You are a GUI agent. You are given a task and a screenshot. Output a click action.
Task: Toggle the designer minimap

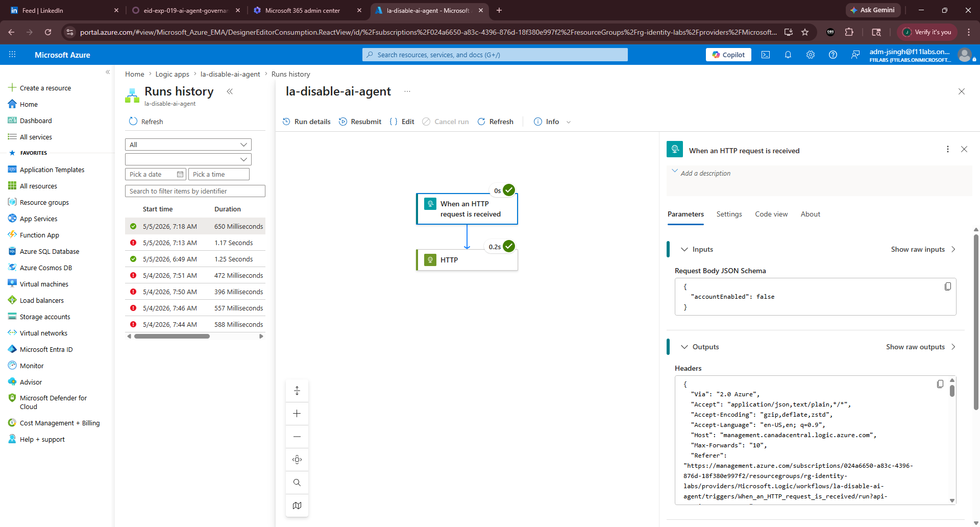point(297,506)
